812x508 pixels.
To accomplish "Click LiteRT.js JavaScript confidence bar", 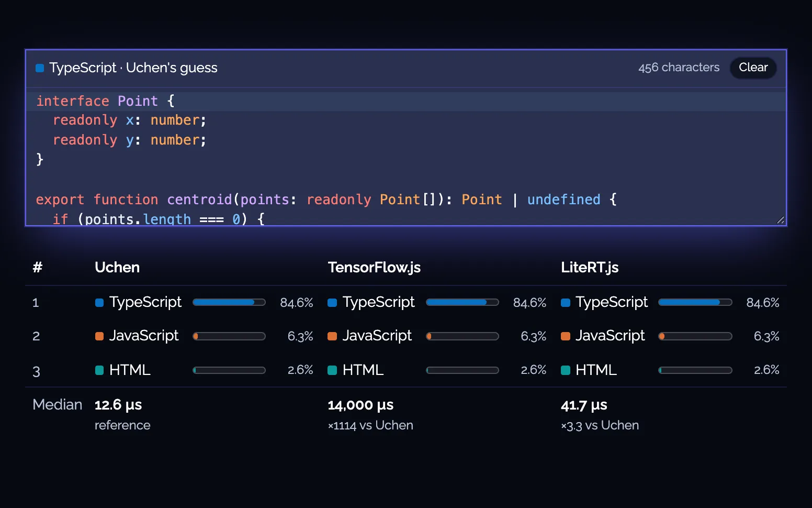I will (695, 336).
